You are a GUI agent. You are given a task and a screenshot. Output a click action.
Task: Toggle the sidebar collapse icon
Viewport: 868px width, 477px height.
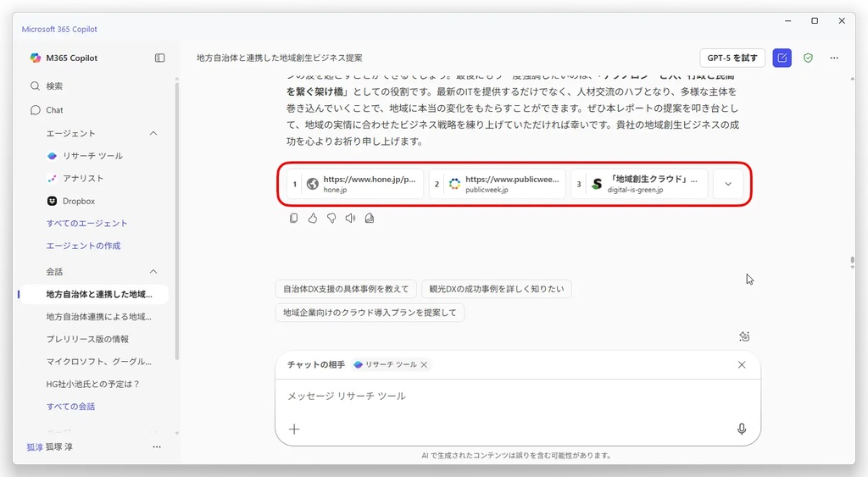click(160, 58)
